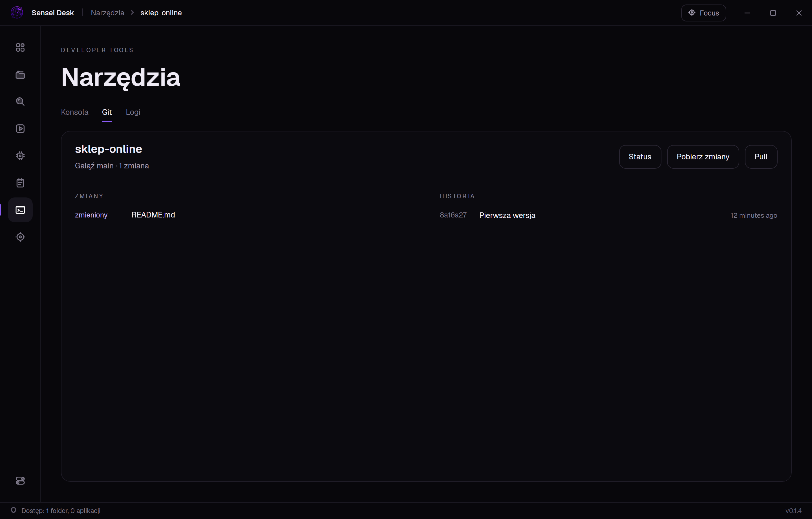Click the shield icon in status bar

(14, 510)
